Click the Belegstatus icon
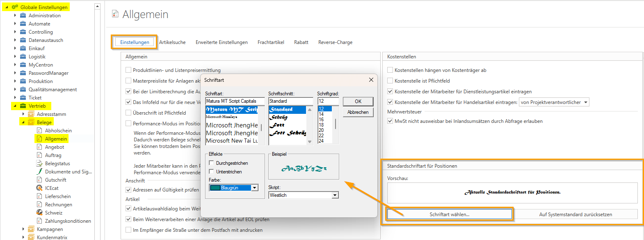This screenshot has height=240, width=644. (39, 163)
